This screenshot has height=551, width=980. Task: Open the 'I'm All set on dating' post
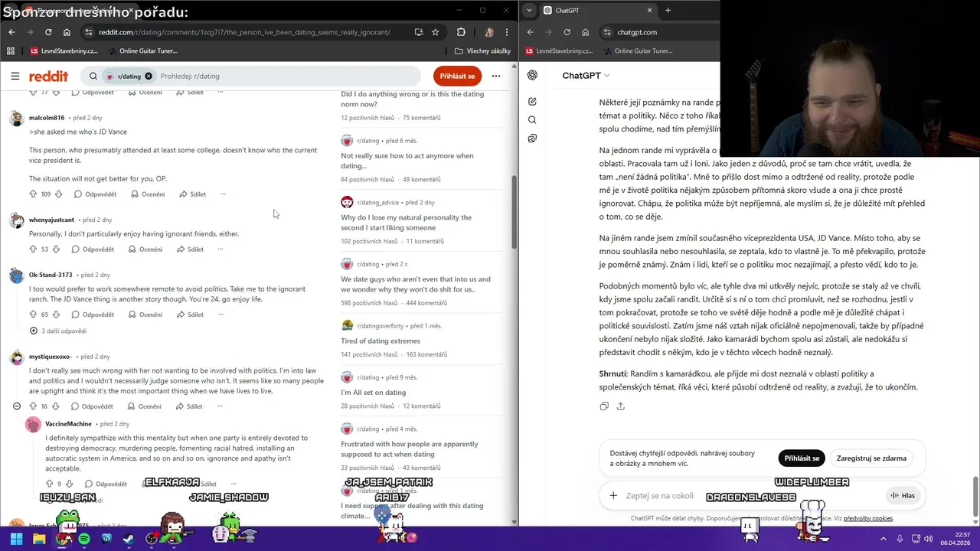[374, 393]
